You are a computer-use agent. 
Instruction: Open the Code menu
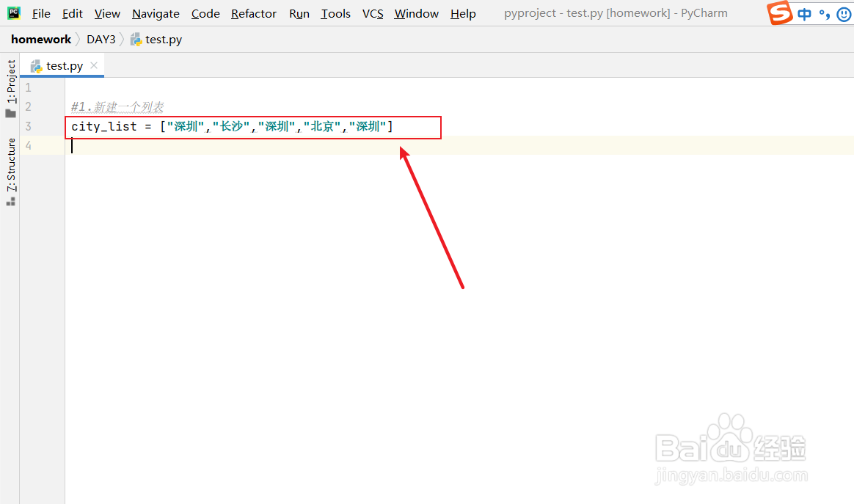point(205,14)
